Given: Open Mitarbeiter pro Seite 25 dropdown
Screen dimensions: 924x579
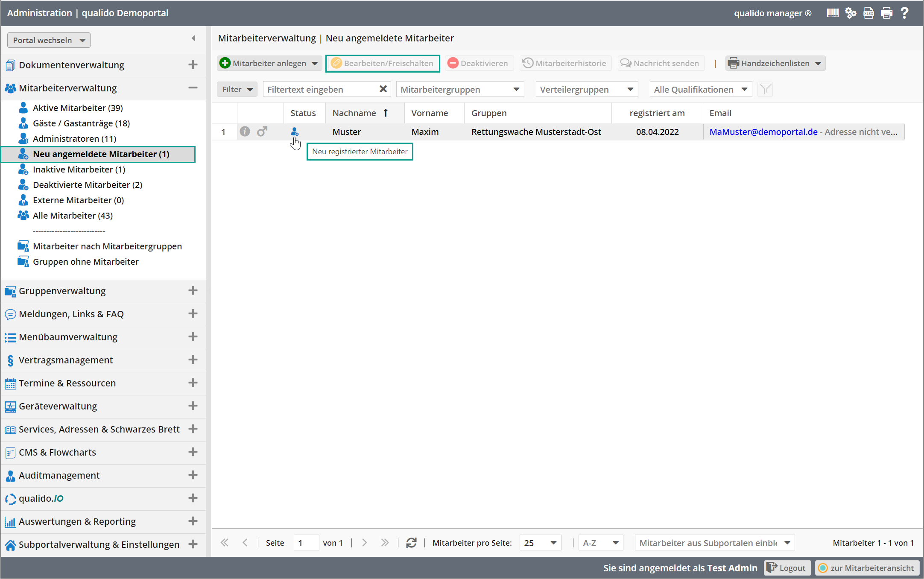Looking at the screenshot, I should pyautogui.click(x=540, y=543).
